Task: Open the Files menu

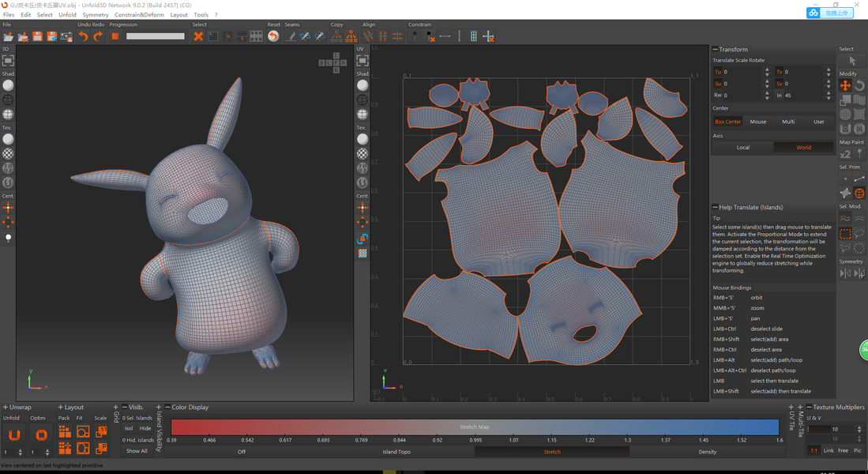Action: [x=9, y=15]
